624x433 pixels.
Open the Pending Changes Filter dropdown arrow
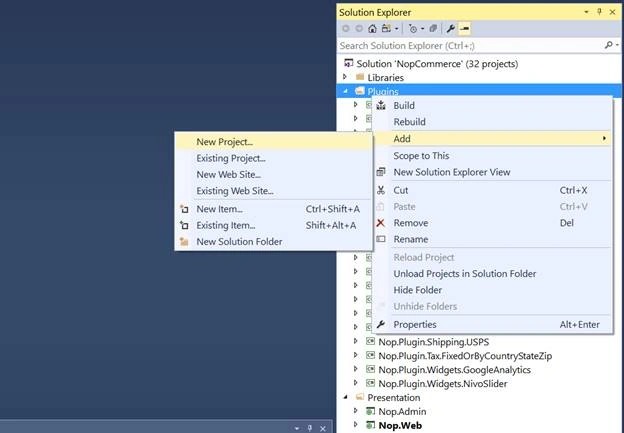[422, 29]
